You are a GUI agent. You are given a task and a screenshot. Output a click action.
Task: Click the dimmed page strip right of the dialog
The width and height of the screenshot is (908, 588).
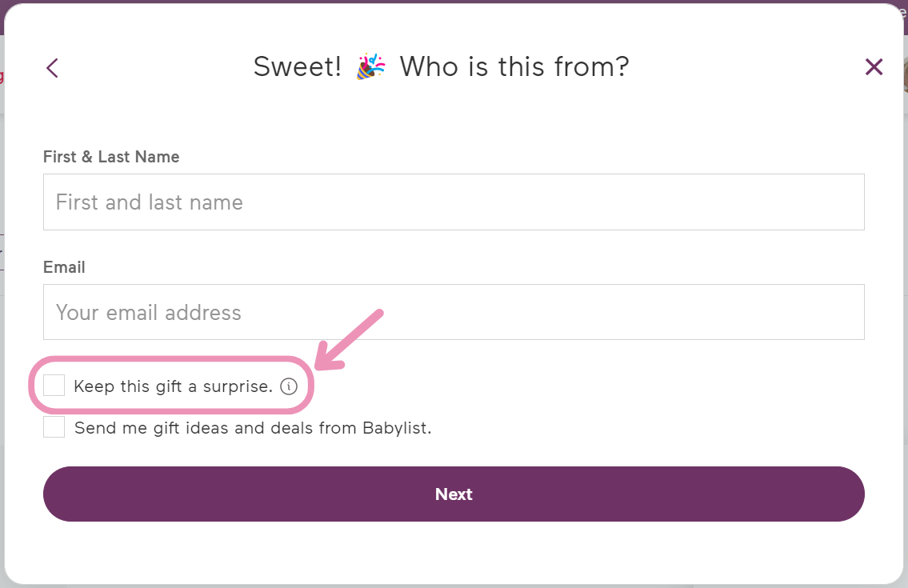905,347
